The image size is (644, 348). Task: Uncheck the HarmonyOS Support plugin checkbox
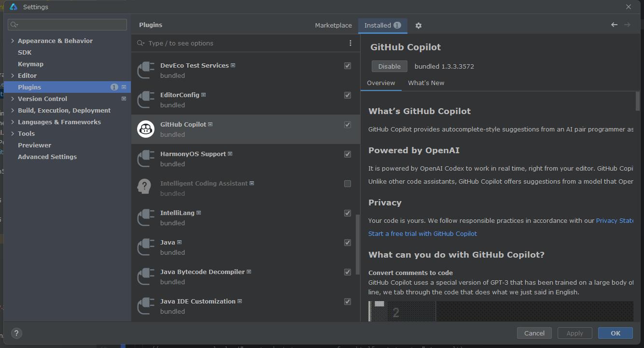pyautogui.click(x=348, y=154)
